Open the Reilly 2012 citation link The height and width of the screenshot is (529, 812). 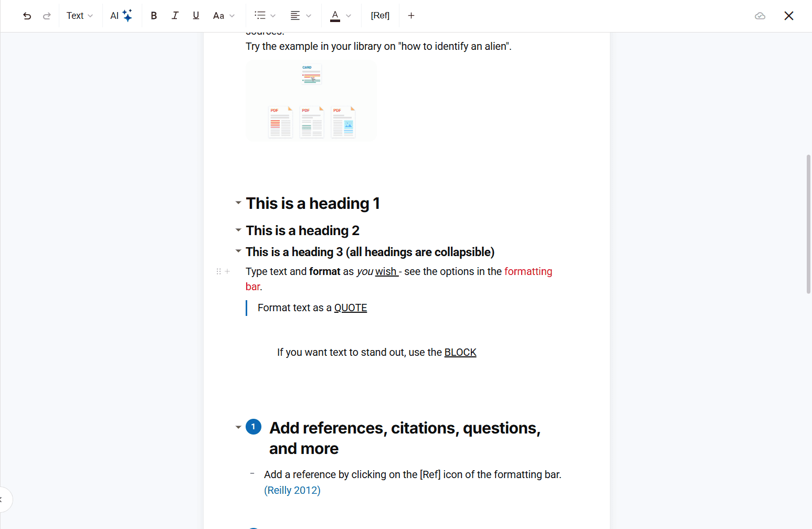click(292, 490)
